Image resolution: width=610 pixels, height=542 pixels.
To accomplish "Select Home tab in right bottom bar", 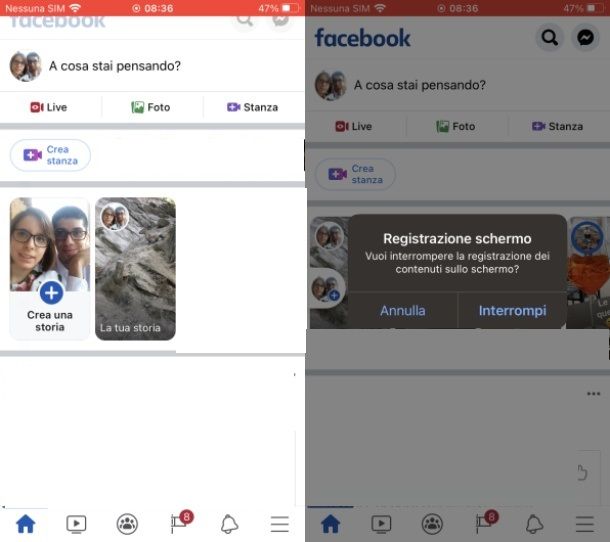I will [x=331, y=524].
